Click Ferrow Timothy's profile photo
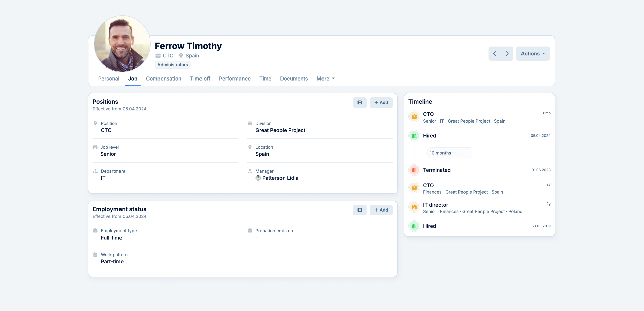644x311 pixels. click(x=122, y=44)
